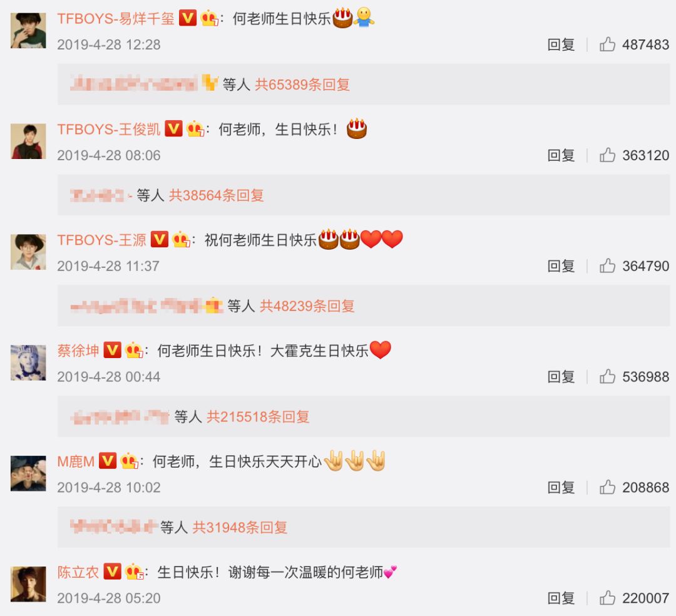This screenshot has width=676, height=616.
Task: Like the TFBOYS-易烊千玺 comment via its thumbs-up icon
Action: pyautogui.click(x=607, y=44)
